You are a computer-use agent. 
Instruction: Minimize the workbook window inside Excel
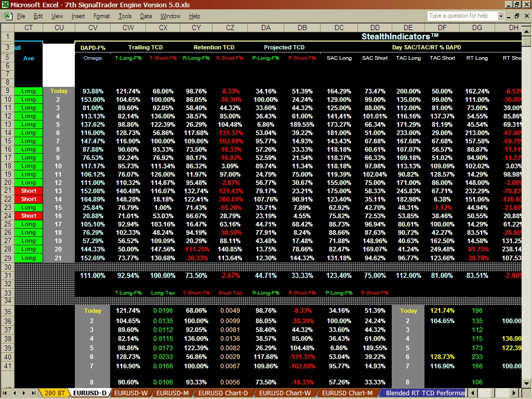(x=509, y=16)
